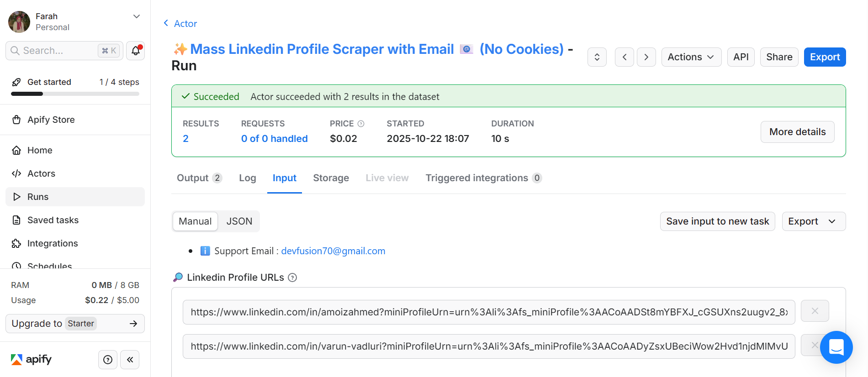This screenshot has width=868, height=377.
Task: Open the support chat bubble
Action: click(x=836, y=347)
